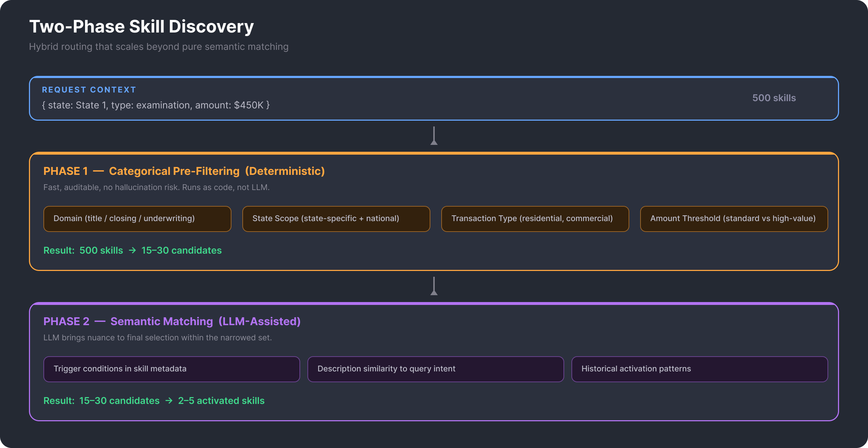This screenshot has height=448, width=868.
Task: Click the 'Result: 15–30 candidates → 2–5 activated skills' line
Action: pyautogui.click(x=154, y=401)
